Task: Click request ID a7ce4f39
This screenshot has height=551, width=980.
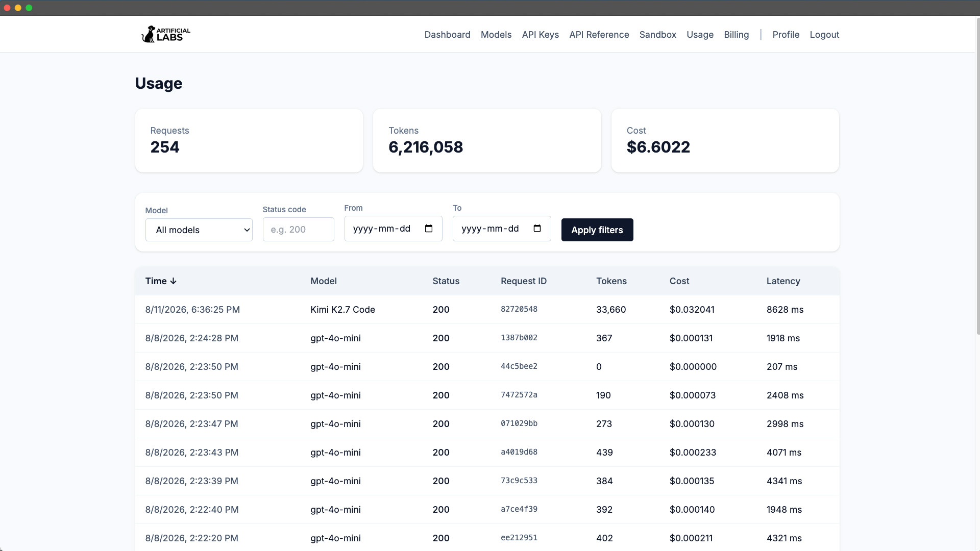Action: coord(519,509)
